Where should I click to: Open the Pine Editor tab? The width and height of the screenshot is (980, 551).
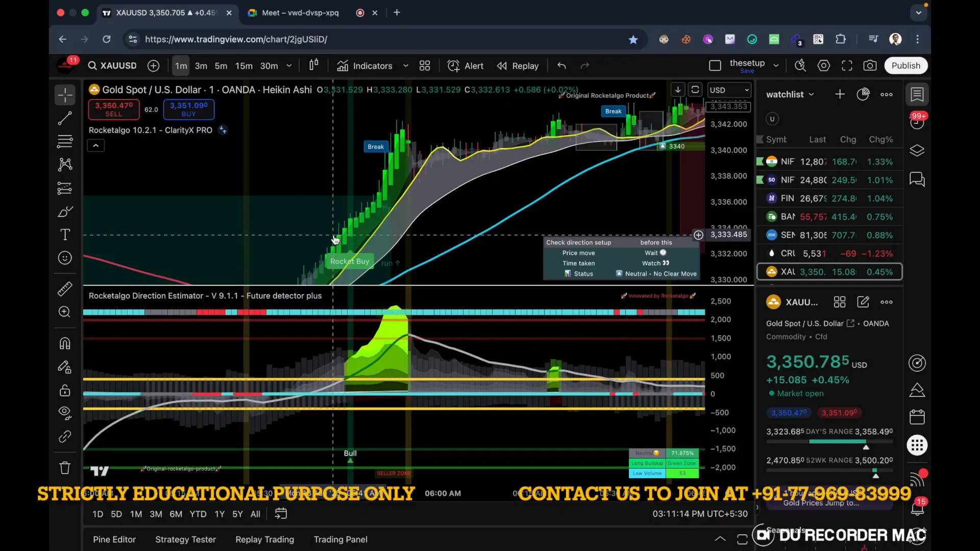[114, 539]
